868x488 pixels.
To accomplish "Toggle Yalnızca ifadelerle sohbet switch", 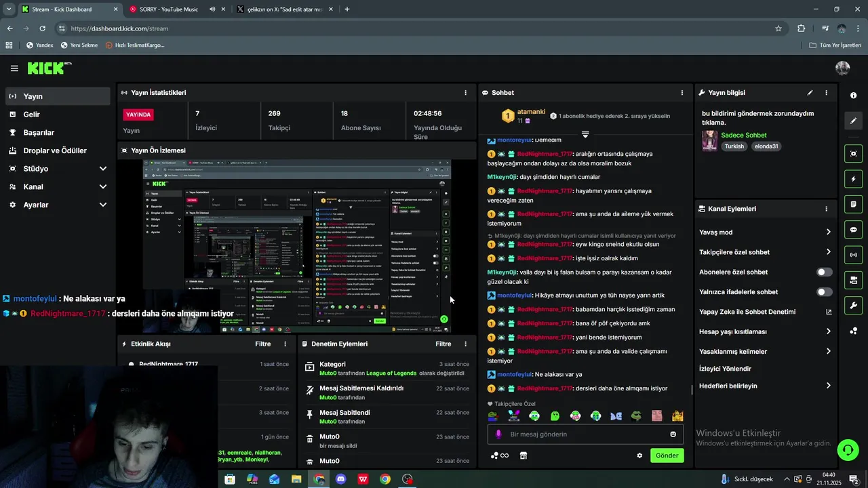I will (825, 292).
